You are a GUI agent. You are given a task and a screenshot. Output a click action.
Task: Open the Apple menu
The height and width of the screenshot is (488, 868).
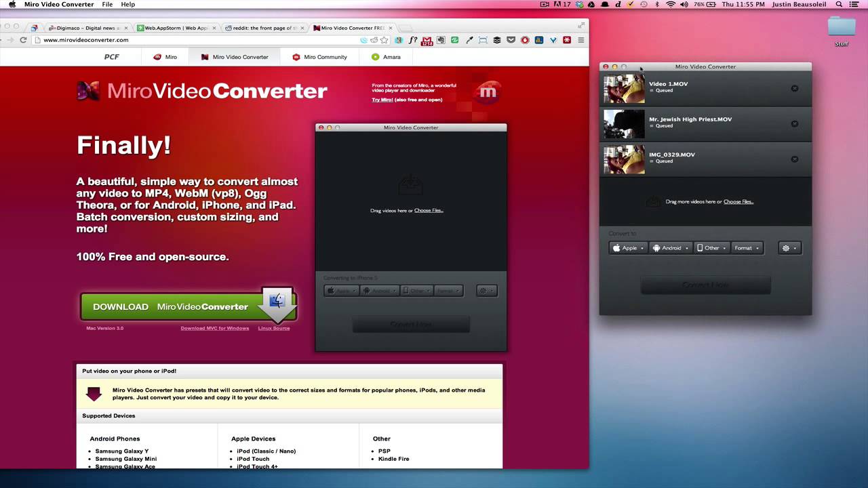click(12, 4)
